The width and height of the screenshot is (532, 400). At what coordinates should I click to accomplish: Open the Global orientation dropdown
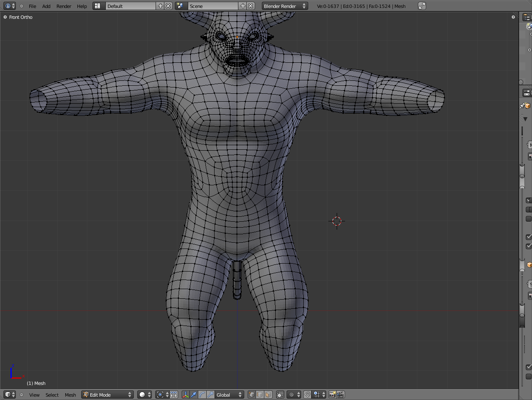229,395
